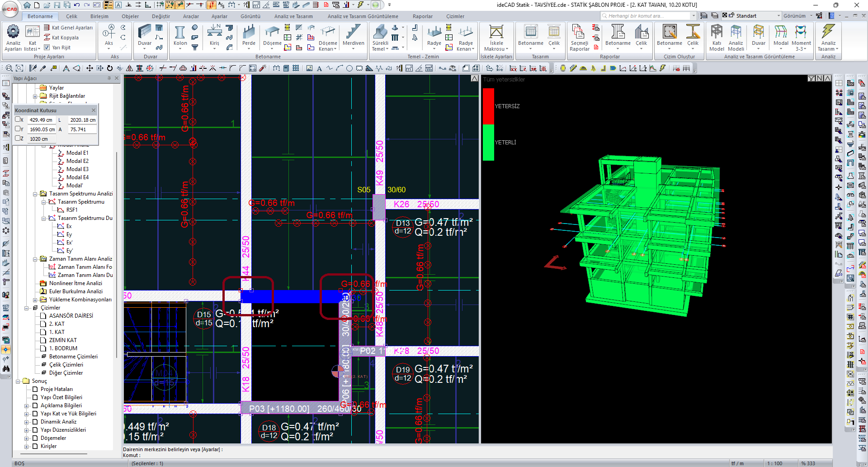The image size is (868, 467).
Task: Toggle the Yarı Rijit checkbox
Action: tap(47, 47)
